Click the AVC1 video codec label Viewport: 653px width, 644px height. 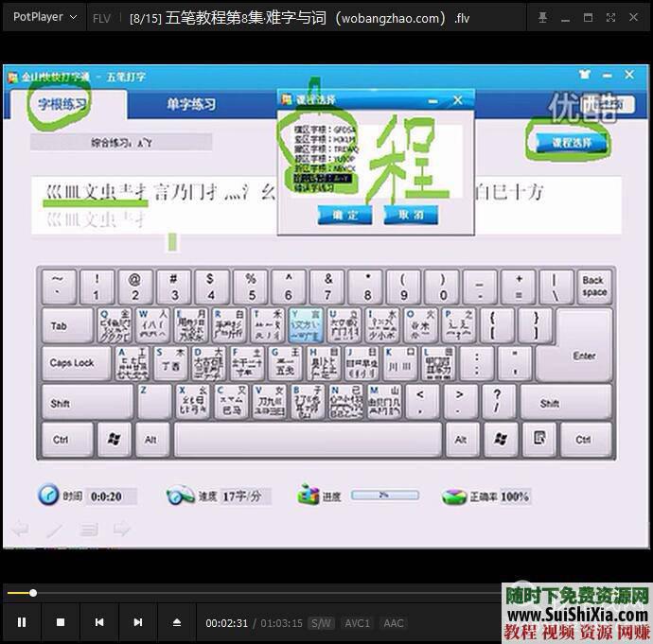point(358,623)
